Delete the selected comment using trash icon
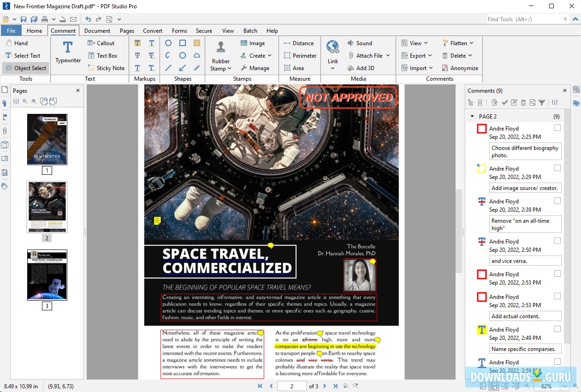The width and height of the screenshot is (581, 392). click(x=523, y=102)
